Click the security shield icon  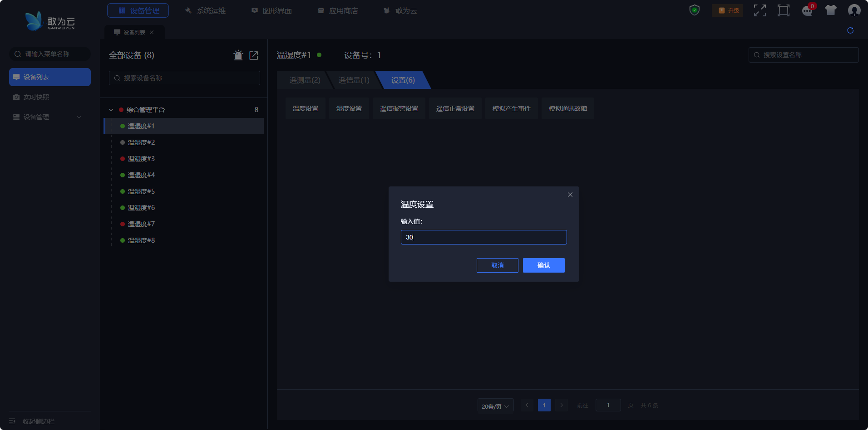tap(694, 10)
